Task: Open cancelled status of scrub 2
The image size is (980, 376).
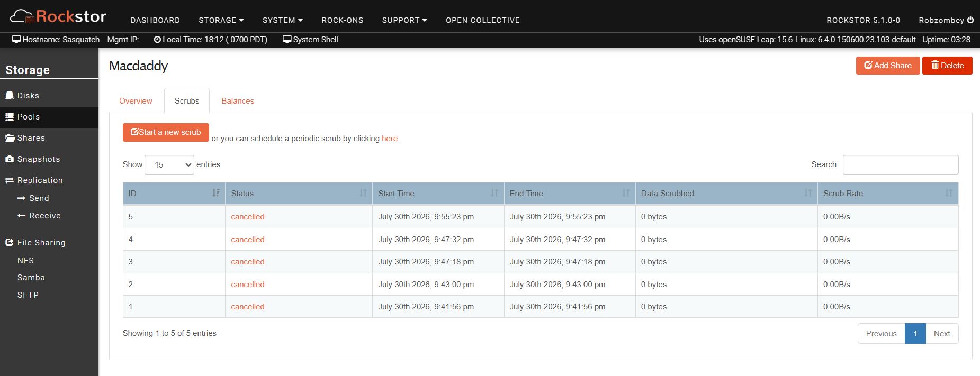Action: 248,285
